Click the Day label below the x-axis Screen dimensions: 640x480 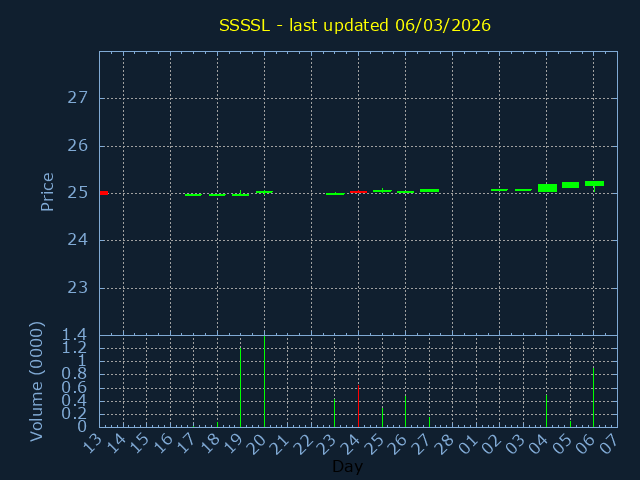(347, 466)
